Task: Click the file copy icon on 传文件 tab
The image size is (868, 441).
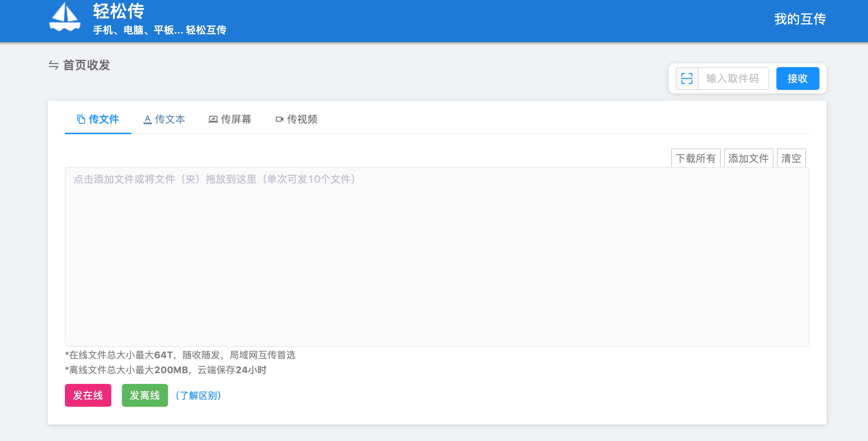Action: (81, 119)
